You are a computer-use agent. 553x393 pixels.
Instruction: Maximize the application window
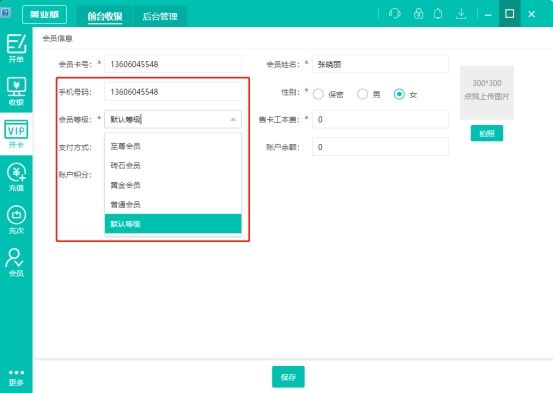(509, 14)
